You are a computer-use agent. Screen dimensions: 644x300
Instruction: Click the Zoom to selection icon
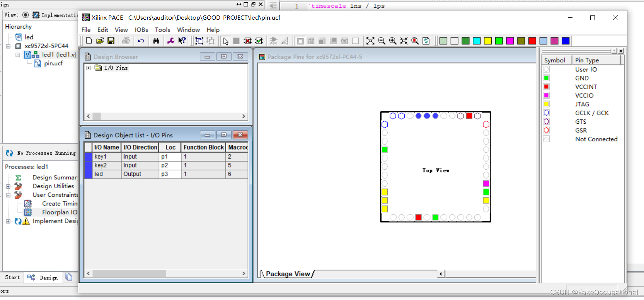coord(404,41)
